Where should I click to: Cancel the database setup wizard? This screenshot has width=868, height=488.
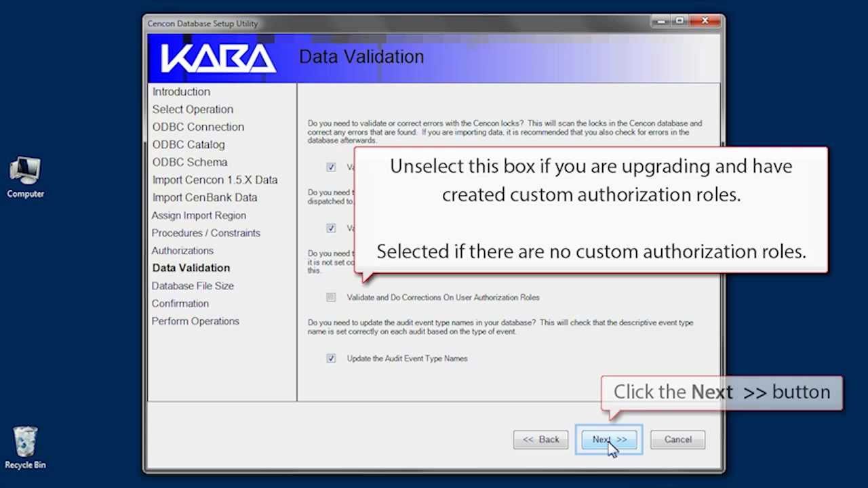tap(677, 439)
